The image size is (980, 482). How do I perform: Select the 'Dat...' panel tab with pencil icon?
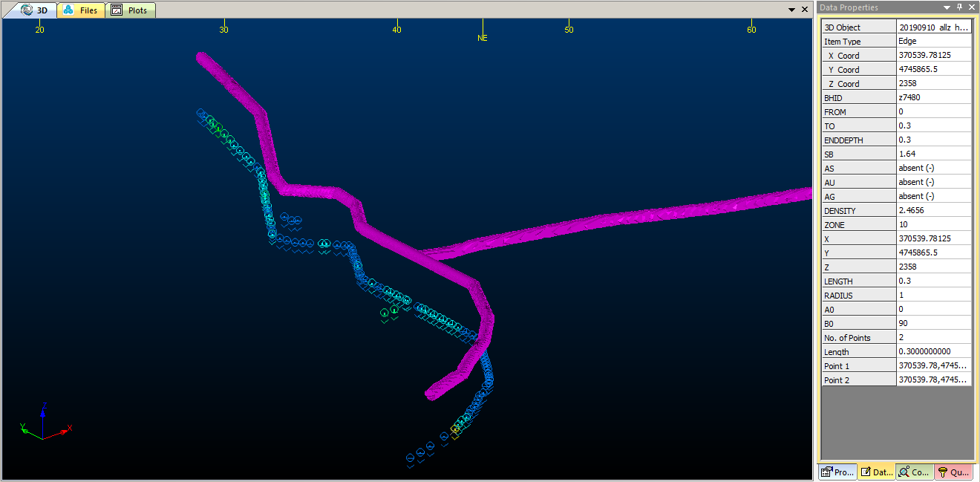click(x=876, y=472)
